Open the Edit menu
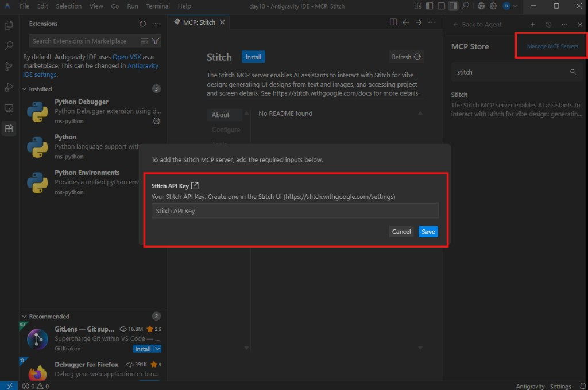 pos(42,6)
